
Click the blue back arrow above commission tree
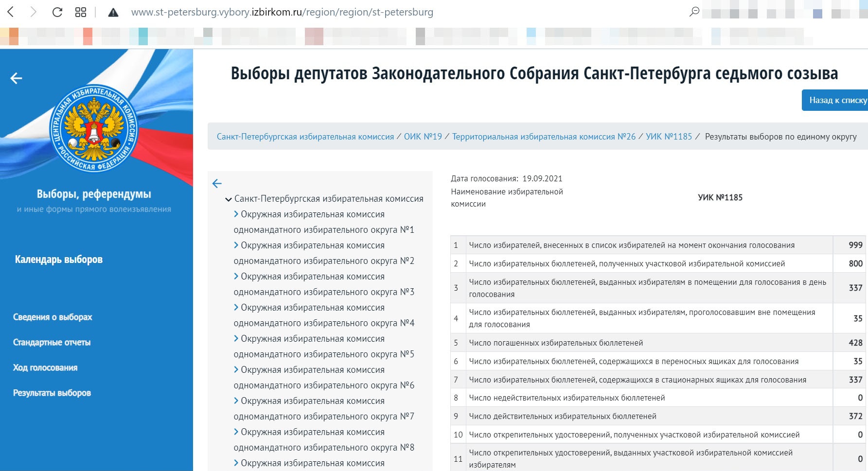coord(217,183)
